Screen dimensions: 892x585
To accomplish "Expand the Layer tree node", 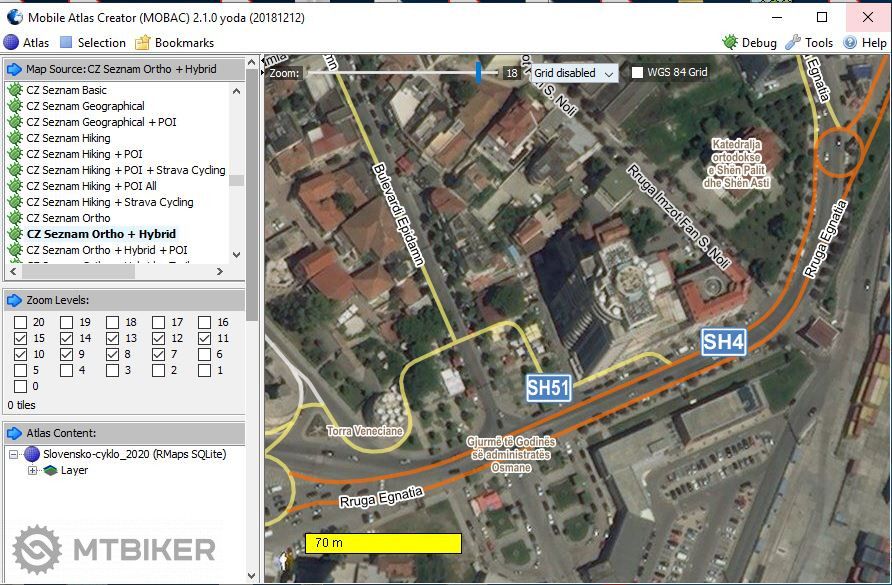I will coord(32,470).
